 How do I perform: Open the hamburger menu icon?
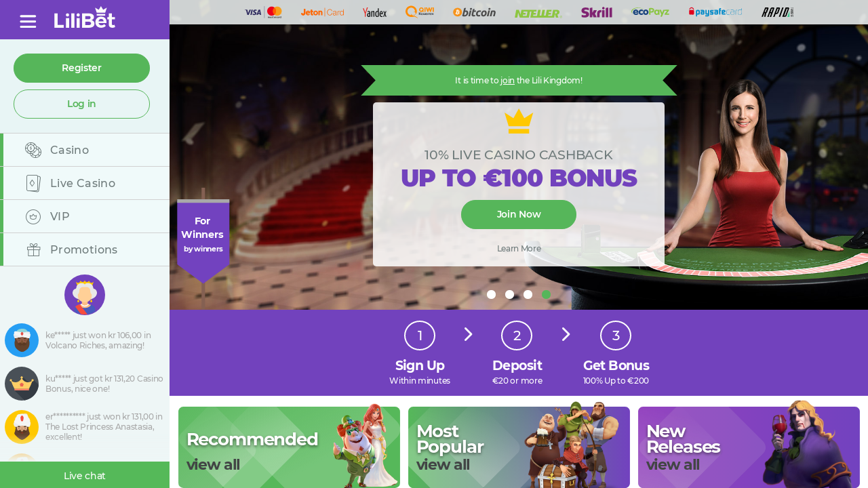[x=28, y=22]
